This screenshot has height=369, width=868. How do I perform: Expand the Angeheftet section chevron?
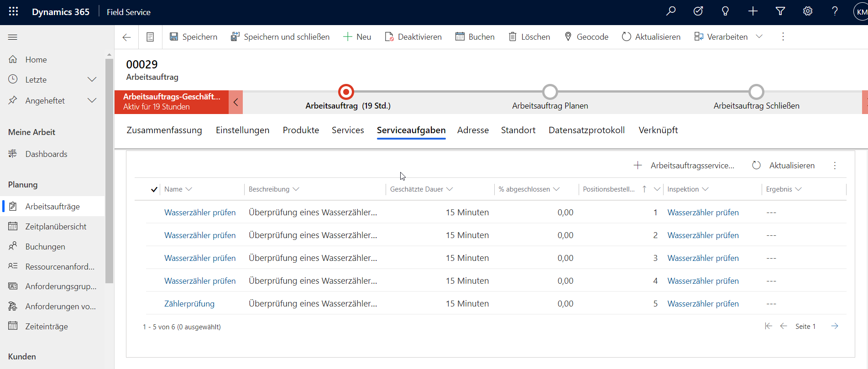92,101
